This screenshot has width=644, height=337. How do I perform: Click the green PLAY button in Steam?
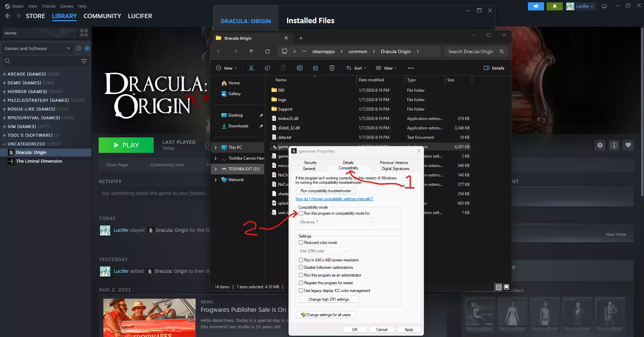tap(126, 145)
